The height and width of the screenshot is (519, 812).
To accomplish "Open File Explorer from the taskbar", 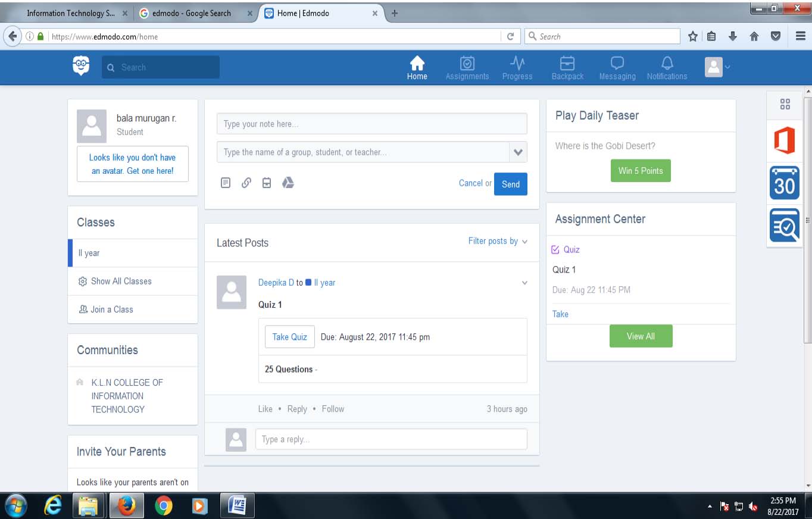I will 89,505.
